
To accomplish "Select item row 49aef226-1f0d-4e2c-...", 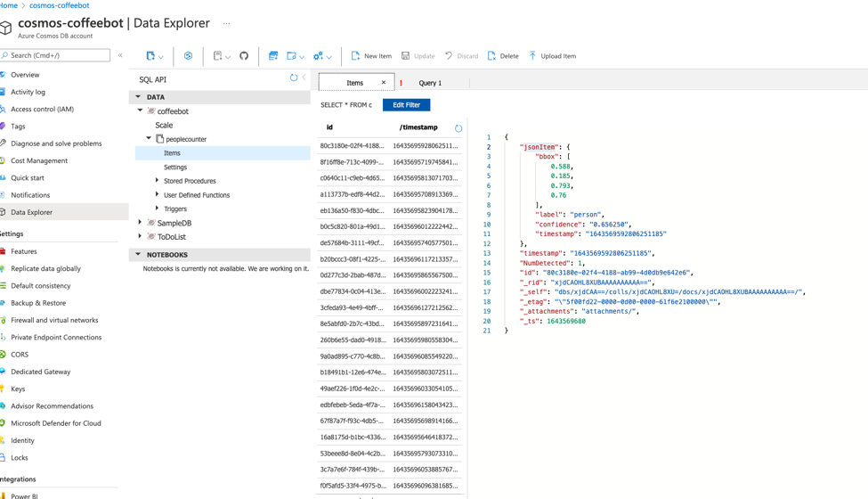I will click(389, 389).
